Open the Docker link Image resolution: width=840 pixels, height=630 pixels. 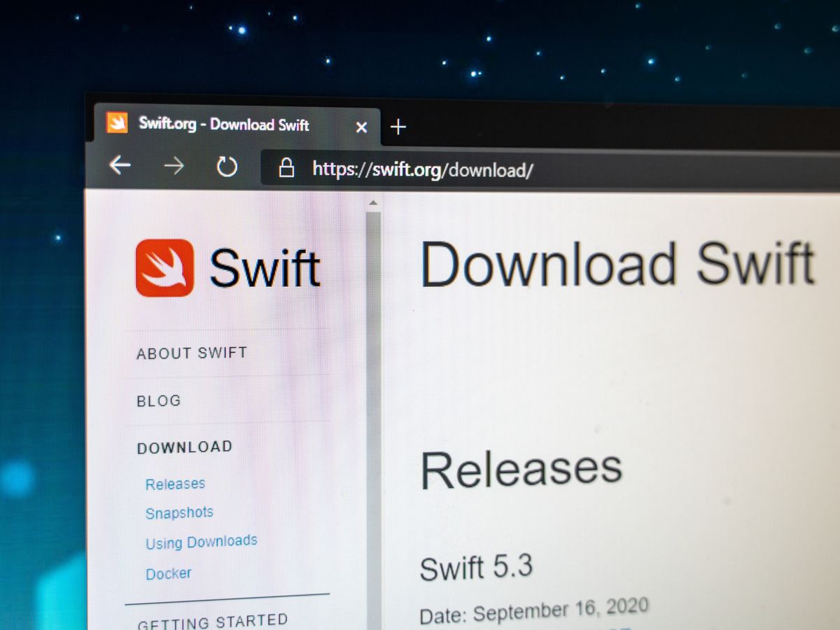(168, 573)
